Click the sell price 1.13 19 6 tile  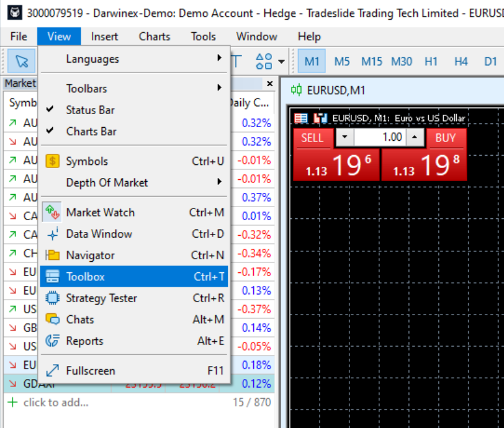pyautogui.click(x=336, y=165)
